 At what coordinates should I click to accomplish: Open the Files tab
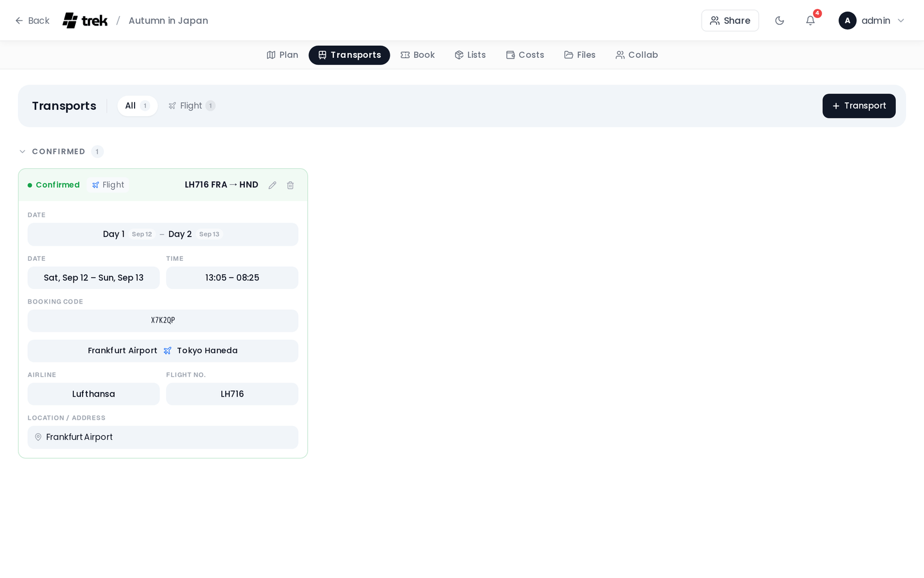580,55
